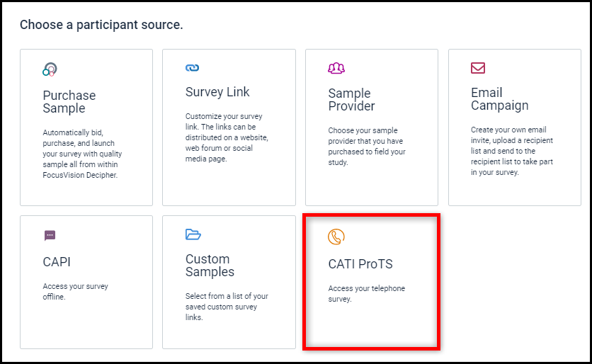Screen dimensions: 592x364
Task: Click the CATI ProTS phone icon
Action: 336,237
